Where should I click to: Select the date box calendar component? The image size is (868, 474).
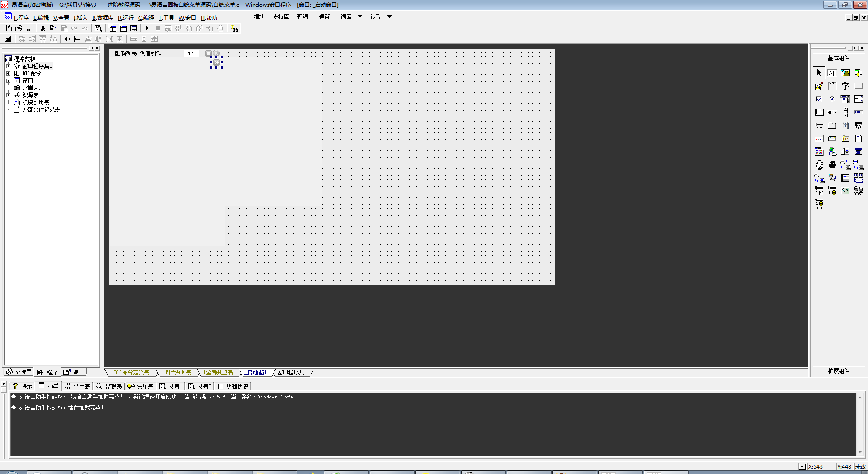click(819, 138)
